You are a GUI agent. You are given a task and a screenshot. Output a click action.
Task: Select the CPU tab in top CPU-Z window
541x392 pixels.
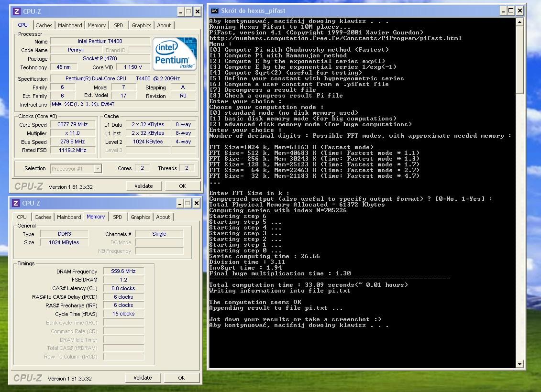pyautogui.click(x=23, y=25)
